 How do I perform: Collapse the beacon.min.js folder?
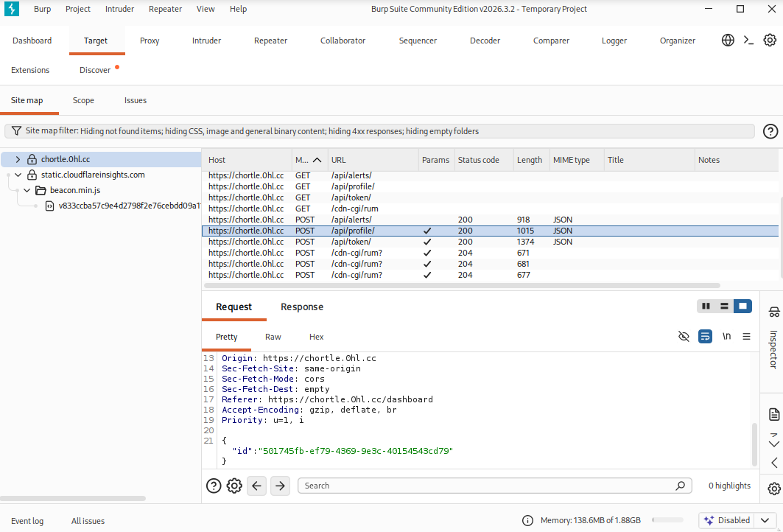pos(27,190)
